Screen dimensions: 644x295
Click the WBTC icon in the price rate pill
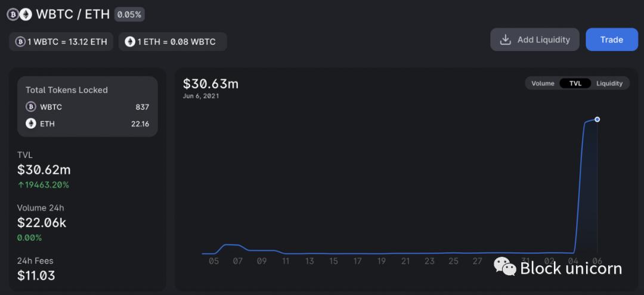(x=20, y=42)
